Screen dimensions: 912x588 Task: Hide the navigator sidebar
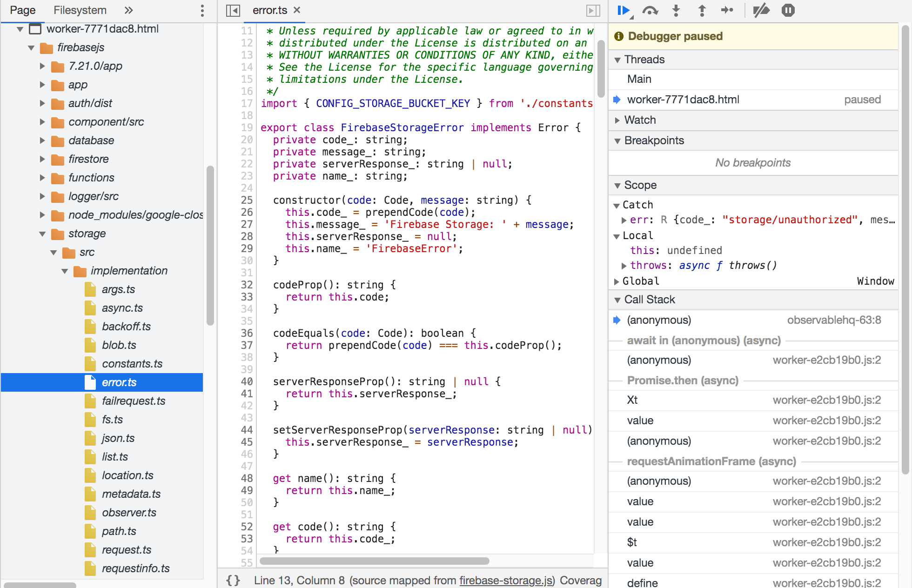[233, 10]
